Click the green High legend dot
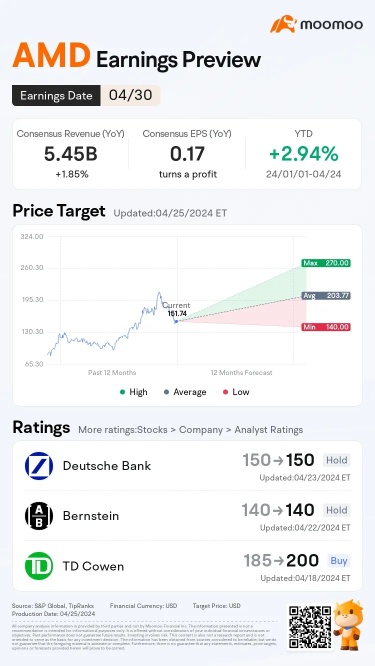This screenshot has height=666, width=375. pos(122,392)
